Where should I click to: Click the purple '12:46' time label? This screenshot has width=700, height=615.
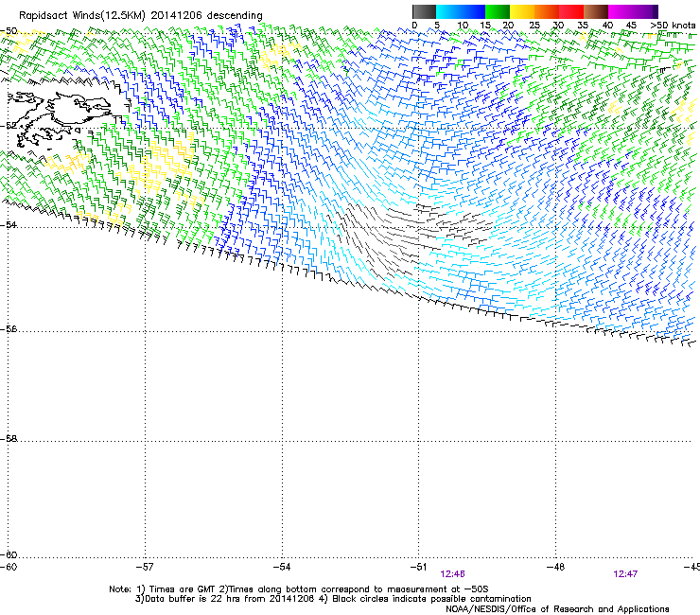[452, 574]
